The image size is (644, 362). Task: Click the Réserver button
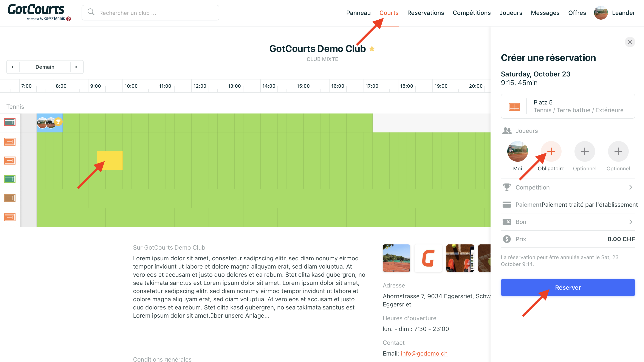[x=568, y=287]
